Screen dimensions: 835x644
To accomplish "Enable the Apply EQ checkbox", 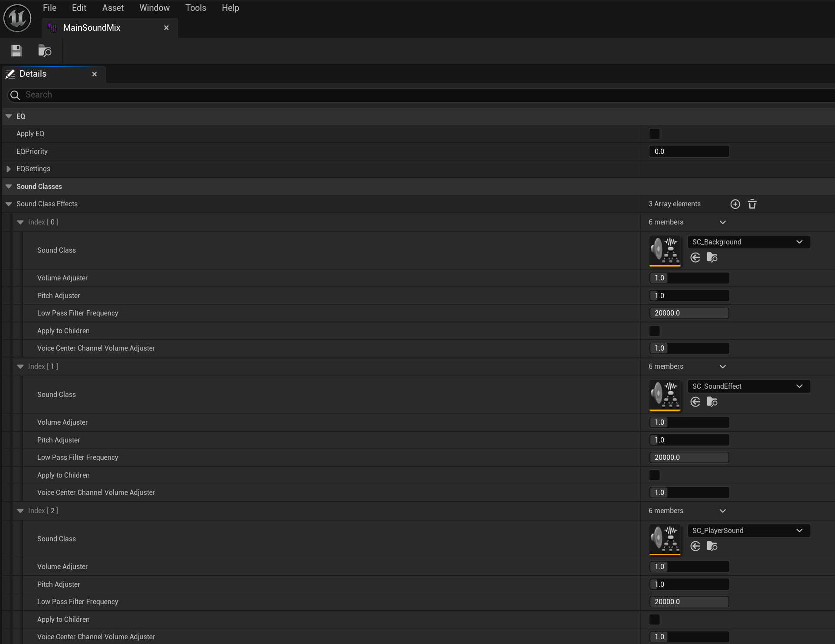I will (654, 134).
